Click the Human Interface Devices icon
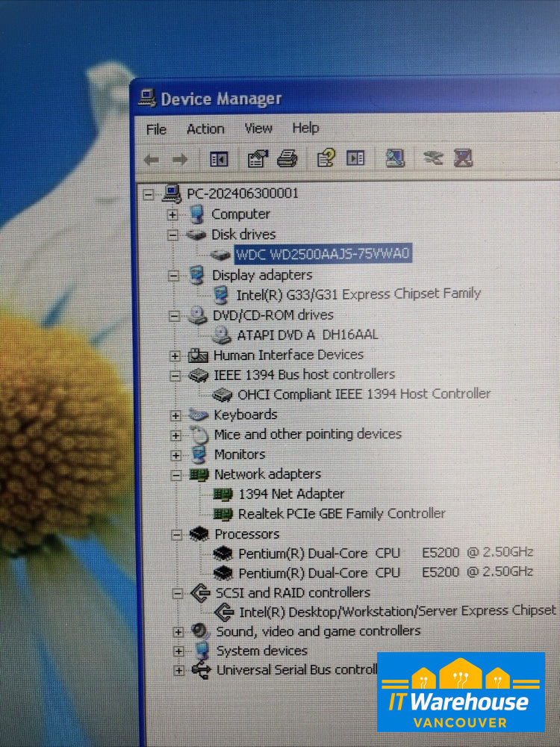This screenshot has height=747, width=560. (198, 356)
